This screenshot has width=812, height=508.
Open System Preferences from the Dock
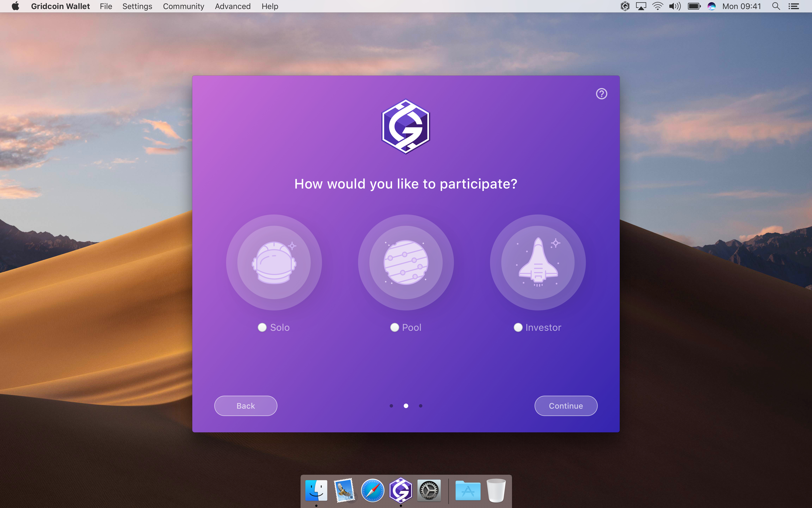coord(429,491)
